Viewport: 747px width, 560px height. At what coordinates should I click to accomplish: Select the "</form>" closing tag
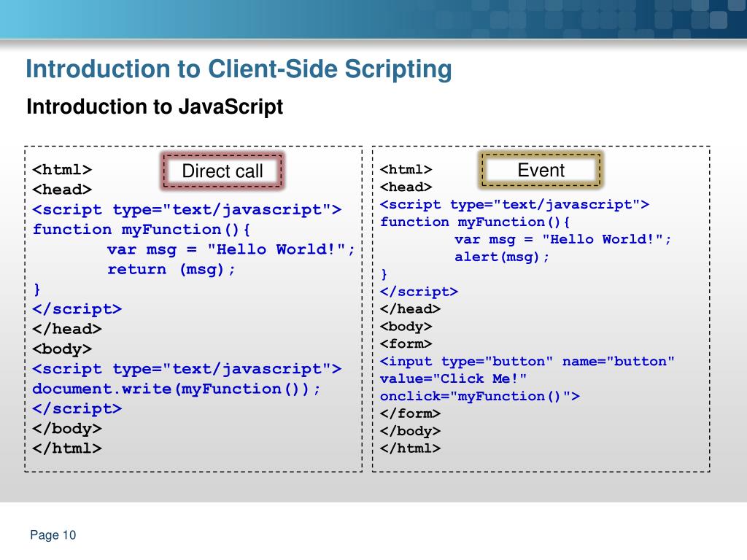[x=410, y=413]
